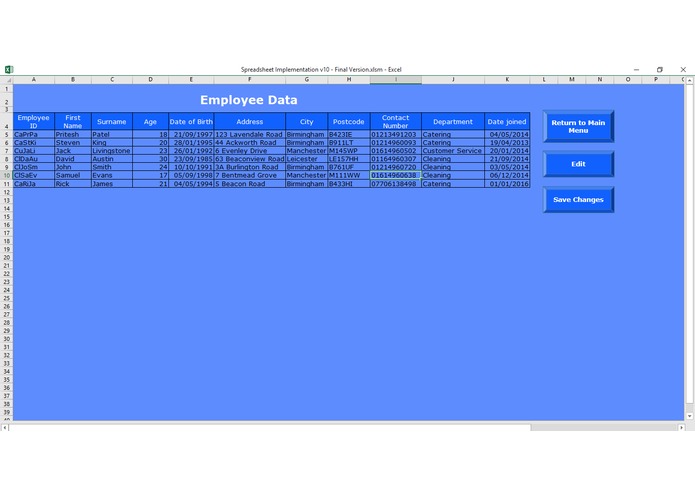Viewport: 695px width, 494px height.
Task: Click the Date of Birth header cell
Action: pos(191,121)
